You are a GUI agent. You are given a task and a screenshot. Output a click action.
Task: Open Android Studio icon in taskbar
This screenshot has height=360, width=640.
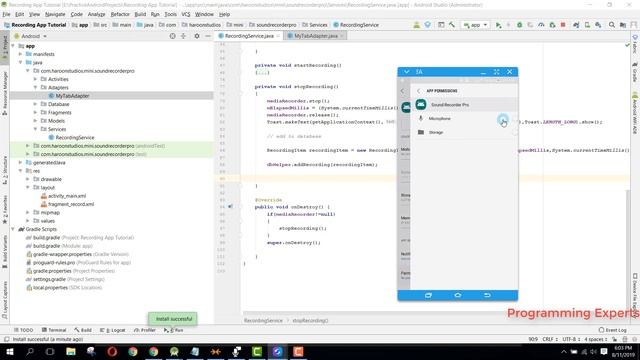174,351
